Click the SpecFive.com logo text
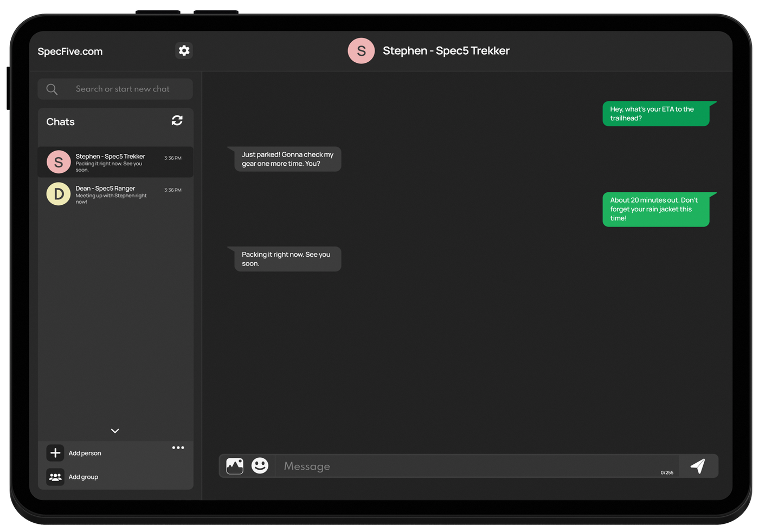Image resolution: width=759 pixels, height=532 pixels. 70,51
